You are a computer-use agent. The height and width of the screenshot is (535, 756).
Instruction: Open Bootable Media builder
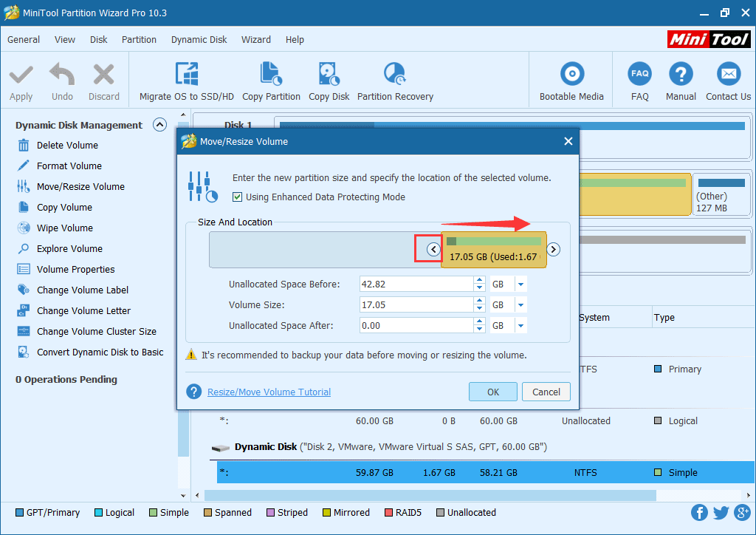(571, 81)
